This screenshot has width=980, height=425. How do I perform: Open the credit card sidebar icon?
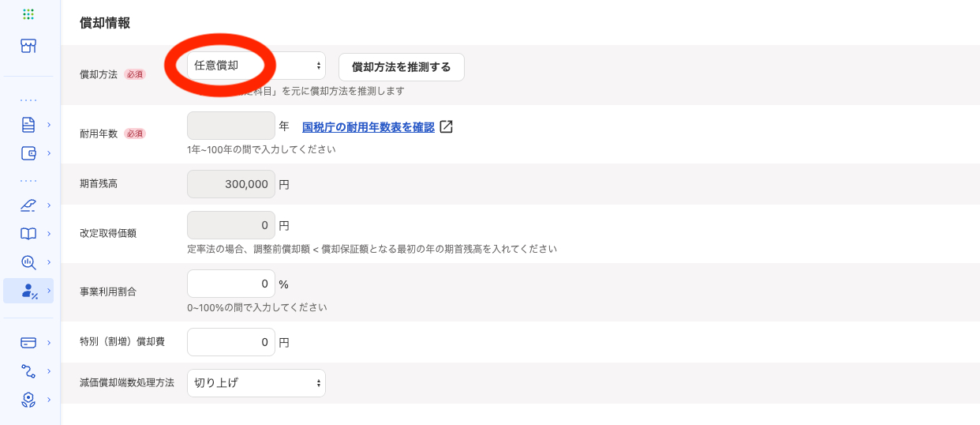pos(28,343)
